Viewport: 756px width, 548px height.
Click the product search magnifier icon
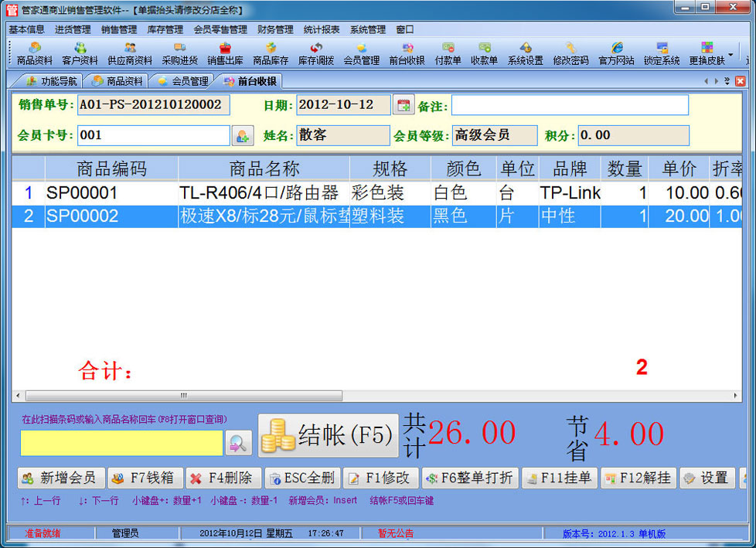239,442
